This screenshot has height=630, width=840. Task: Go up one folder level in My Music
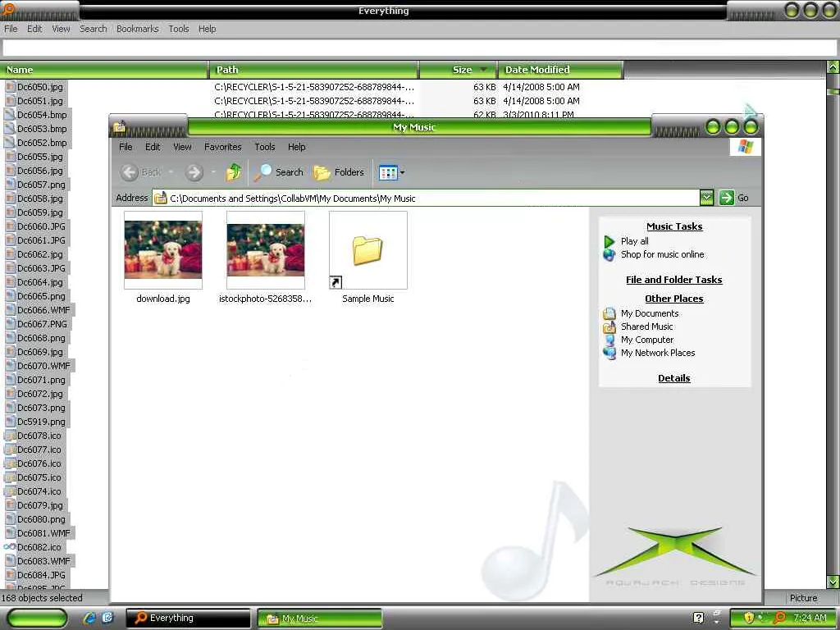click(x=233, y=172)
